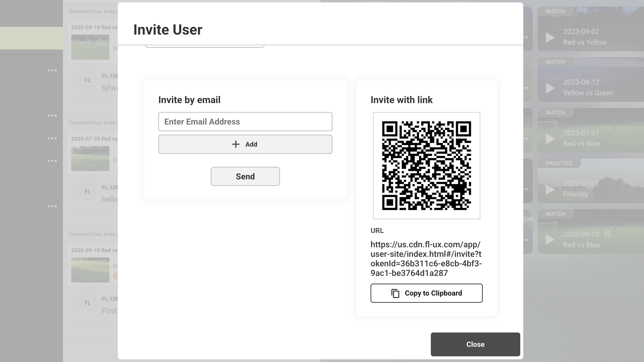Play the 2020-09-10 Red vs Blue match

click(550, 240)
